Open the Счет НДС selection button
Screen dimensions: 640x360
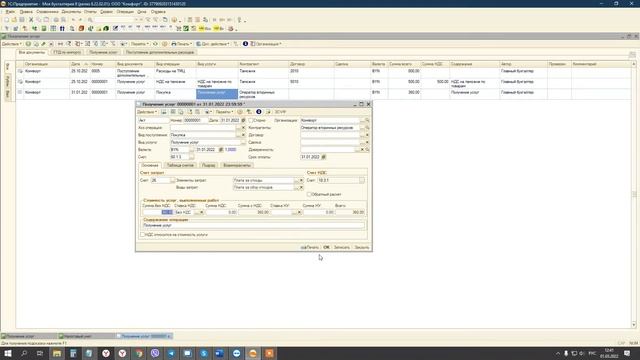(362, 180)
